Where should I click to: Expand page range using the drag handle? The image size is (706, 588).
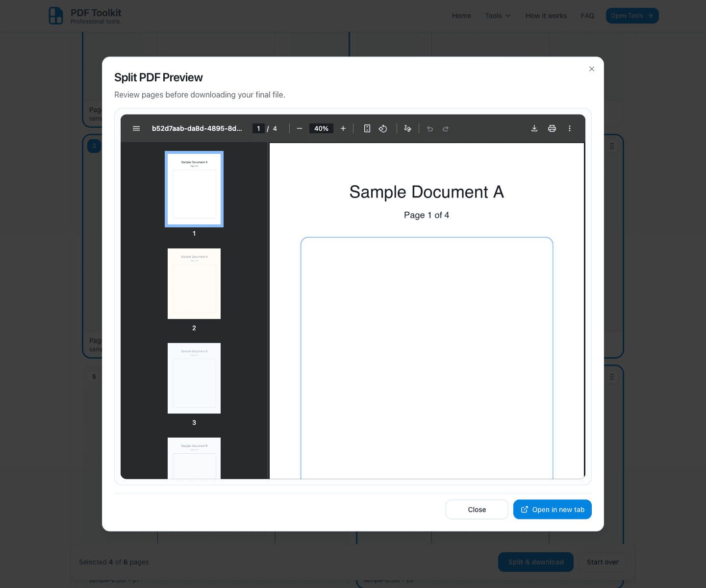pos(611,146)
